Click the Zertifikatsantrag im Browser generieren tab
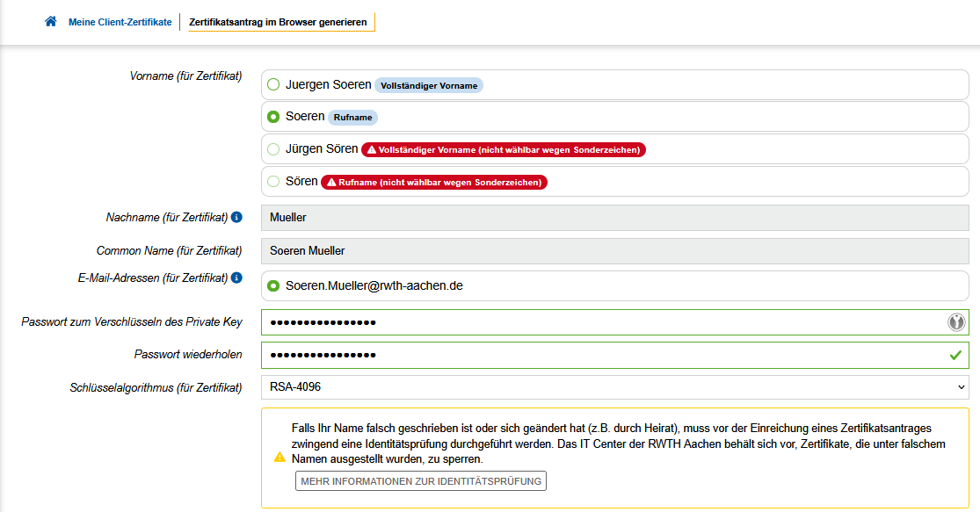The width and height of the screenshot is (980, 512). 278,22
